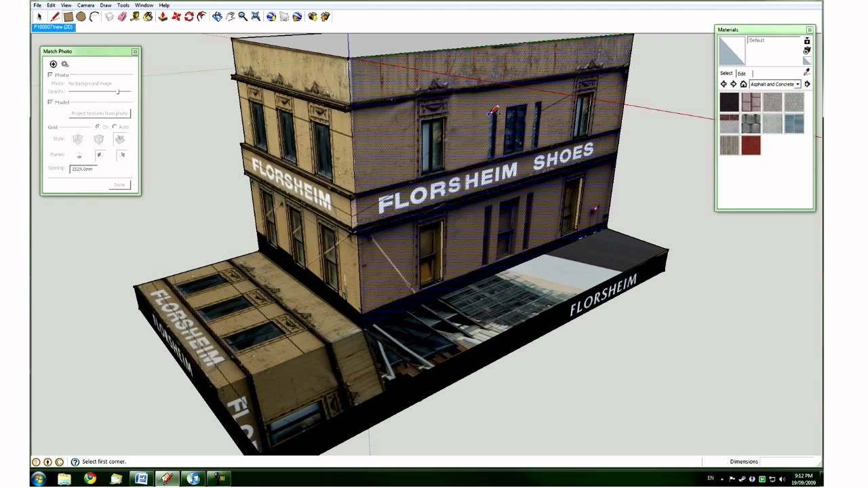This screenshot has width=868, height=488.
Task: Select the Line pencil tool
Action: click(x=54, y=16)
